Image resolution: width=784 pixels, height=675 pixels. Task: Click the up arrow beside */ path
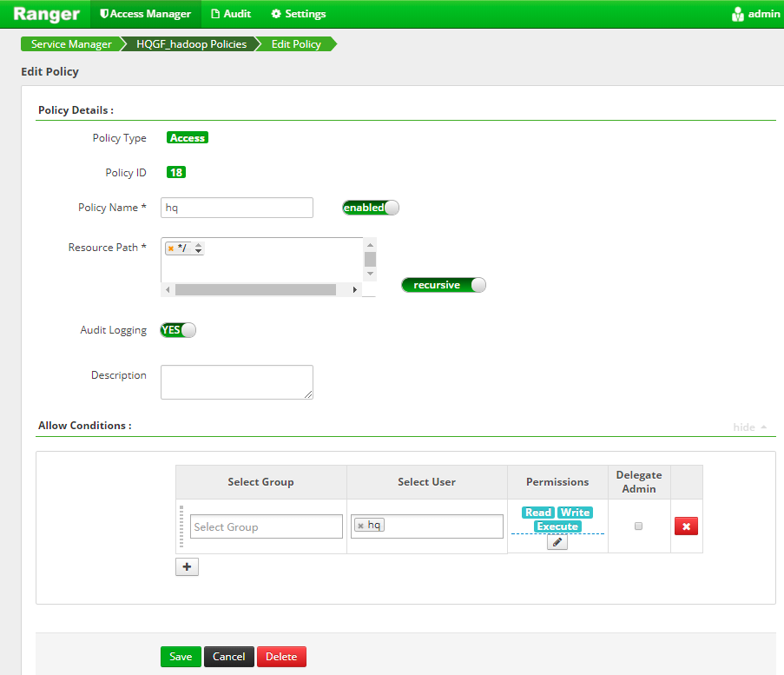(x=199, y=245)
